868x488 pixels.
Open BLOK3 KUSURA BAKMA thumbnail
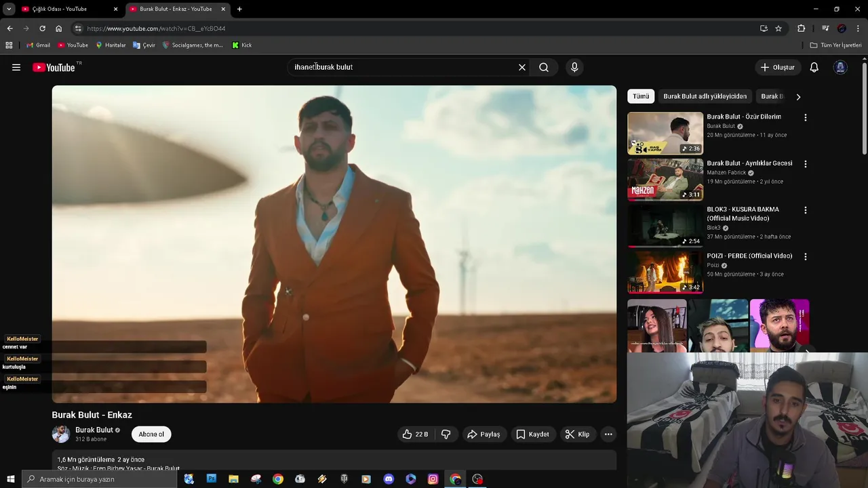click(665, 226)
